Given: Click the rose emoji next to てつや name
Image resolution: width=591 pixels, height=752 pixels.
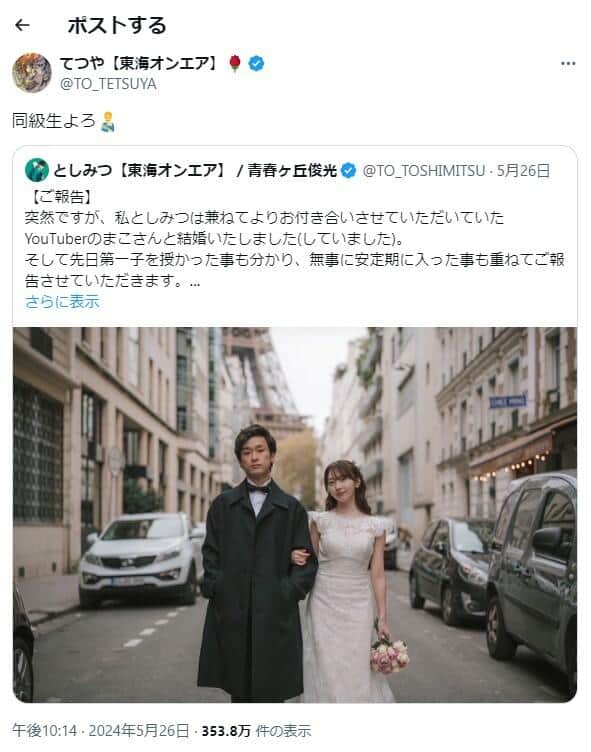Looking at the screenshot, I should point(235,63).
